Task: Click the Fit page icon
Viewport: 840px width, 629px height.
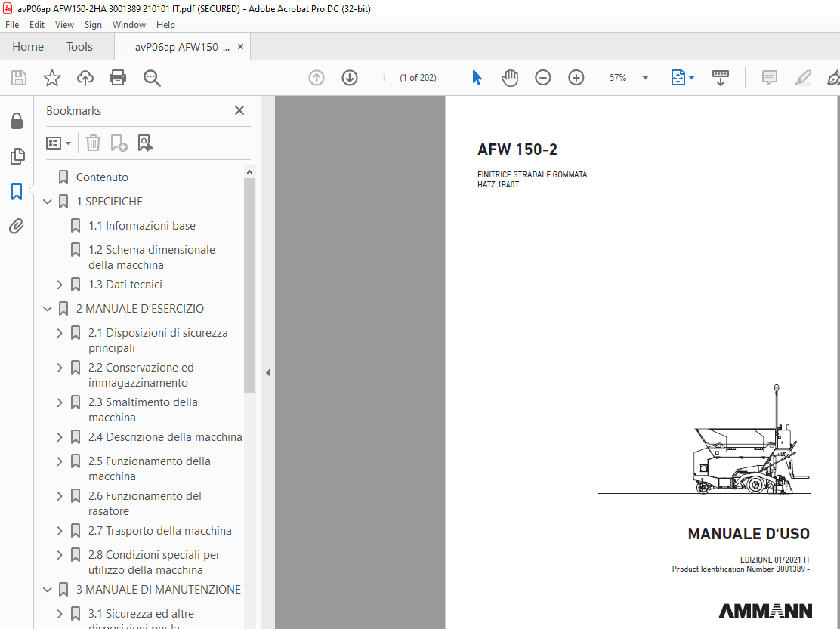Action: [678, 78]
